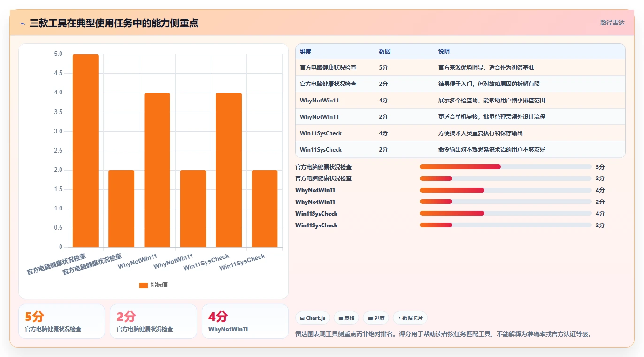Select the 进度 chip
644x357 pixels.
click(376, 318)
